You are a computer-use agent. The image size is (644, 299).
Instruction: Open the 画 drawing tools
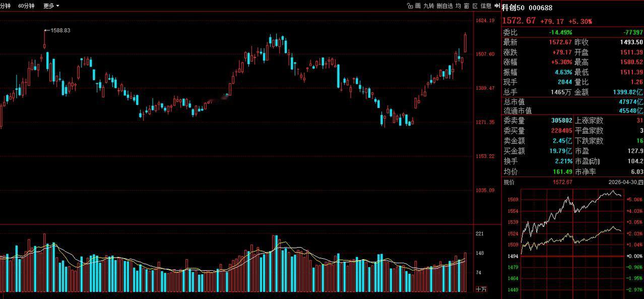[418, 6]
